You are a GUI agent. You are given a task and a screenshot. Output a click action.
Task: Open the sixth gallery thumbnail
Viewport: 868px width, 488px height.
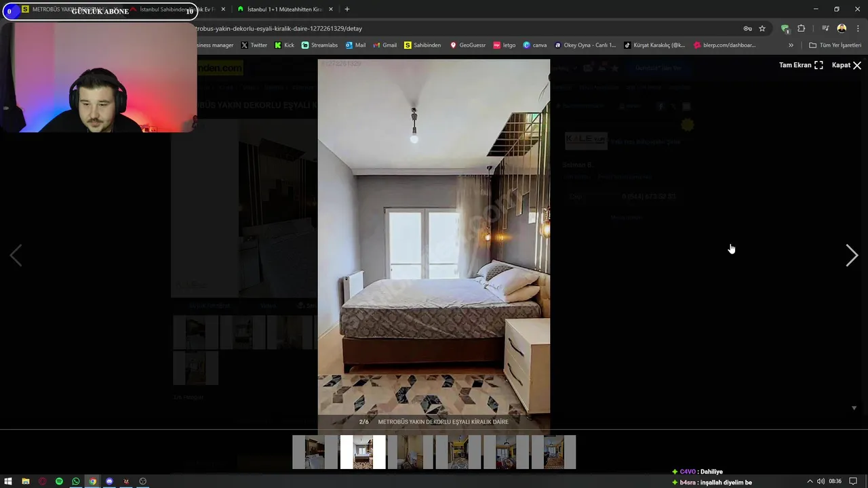tap(553, 452)
